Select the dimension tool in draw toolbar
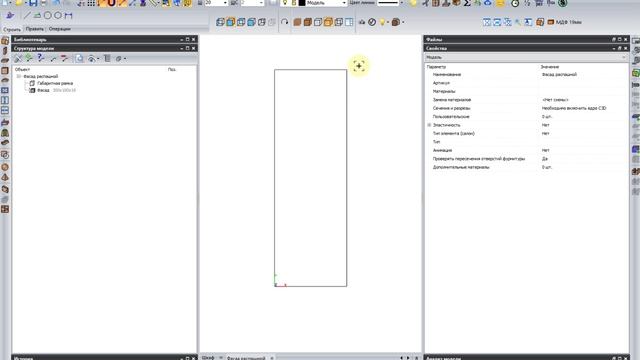640x360 pixels. 68,16
